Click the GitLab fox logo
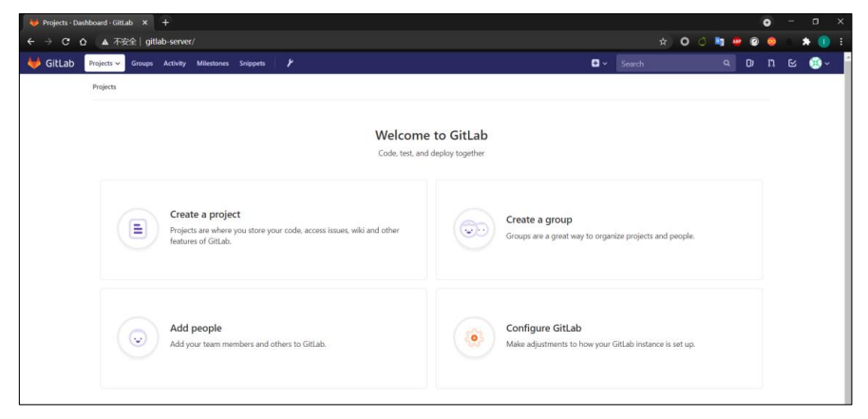 34,63
